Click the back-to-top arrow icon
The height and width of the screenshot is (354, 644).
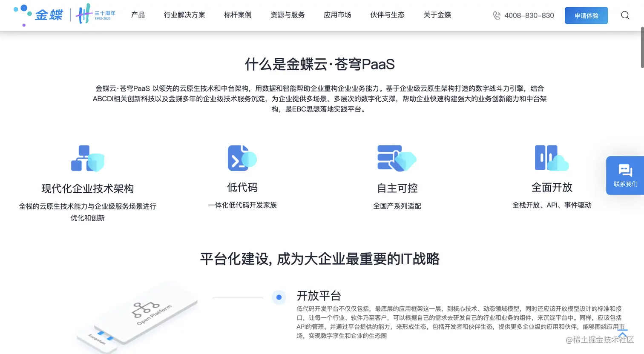point(623,333)
